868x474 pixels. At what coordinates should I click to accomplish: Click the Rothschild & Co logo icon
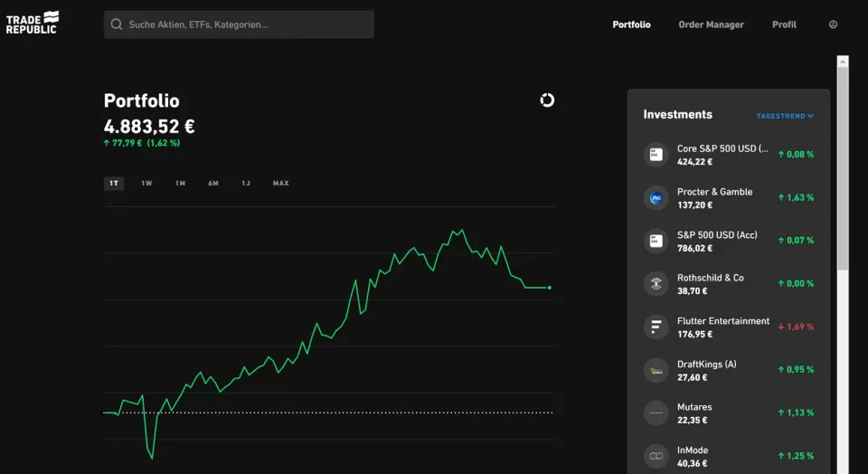(x=656, y=283)
